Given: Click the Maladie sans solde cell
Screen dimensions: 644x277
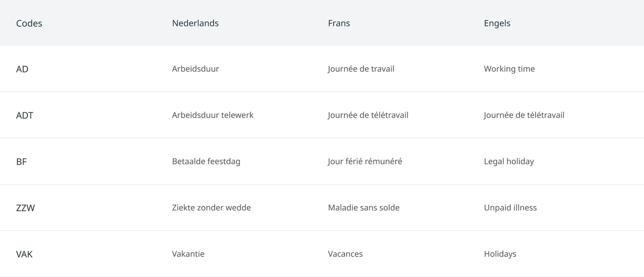Looking at the screenshot, I should [363, 207].
